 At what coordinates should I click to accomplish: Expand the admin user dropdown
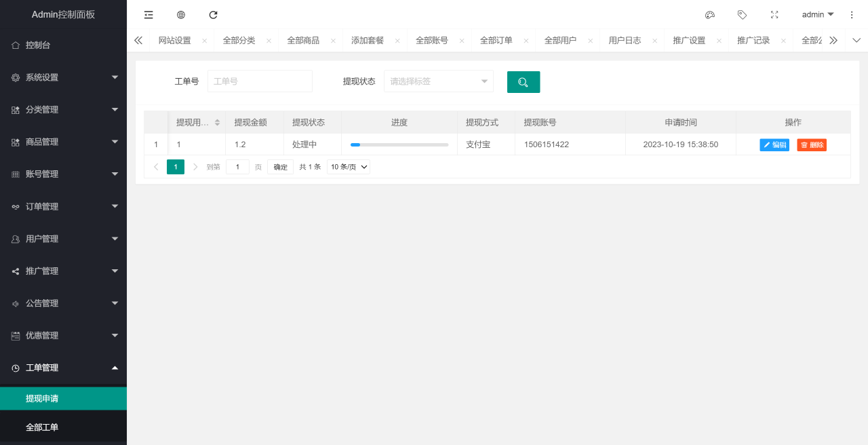point(817,15)
